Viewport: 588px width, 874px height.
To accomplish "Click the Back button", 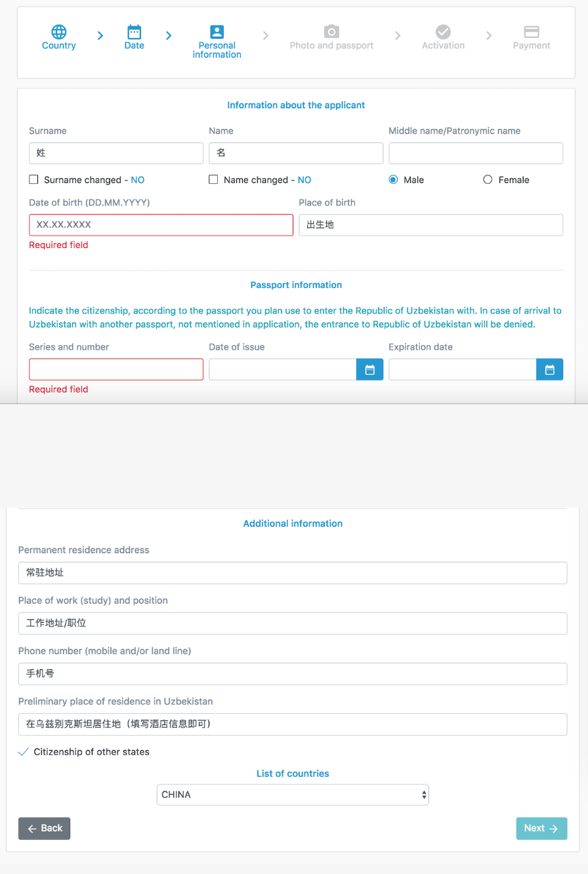I will (44, 828).
